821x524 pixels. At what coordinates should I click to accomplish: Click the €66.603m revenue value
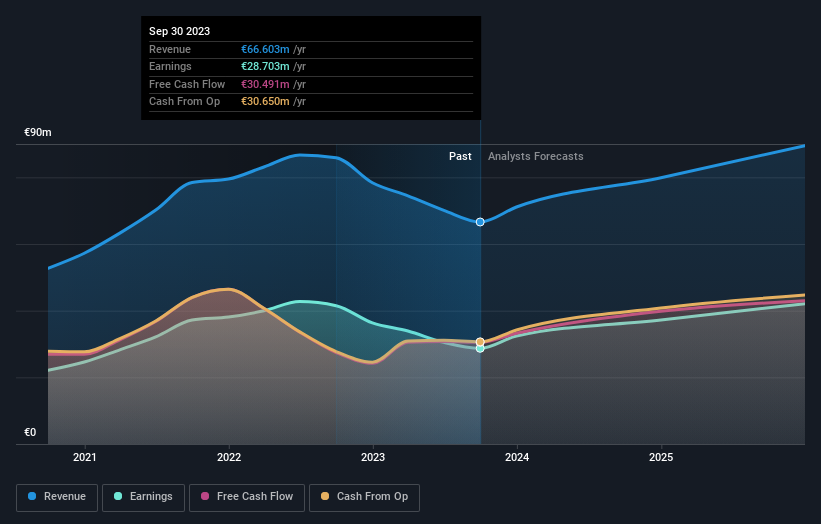(x=265, y=49)
